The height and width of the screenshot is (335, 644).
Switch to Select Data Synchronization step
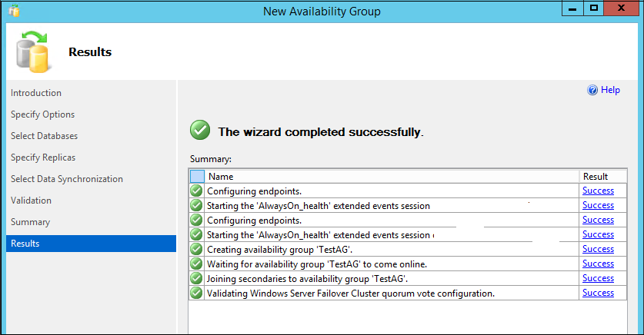[x=67, y=179]
